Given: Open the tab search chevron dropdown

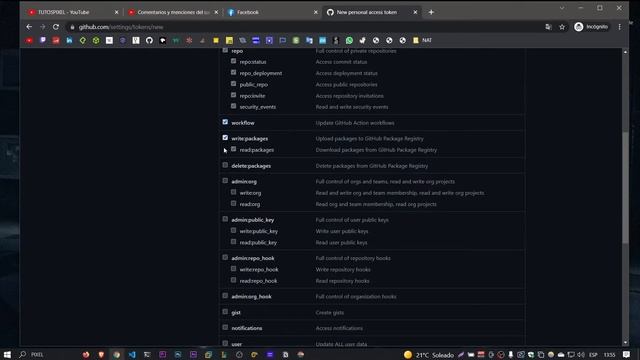Looking at the screenshot, I should tap(562, 8).
